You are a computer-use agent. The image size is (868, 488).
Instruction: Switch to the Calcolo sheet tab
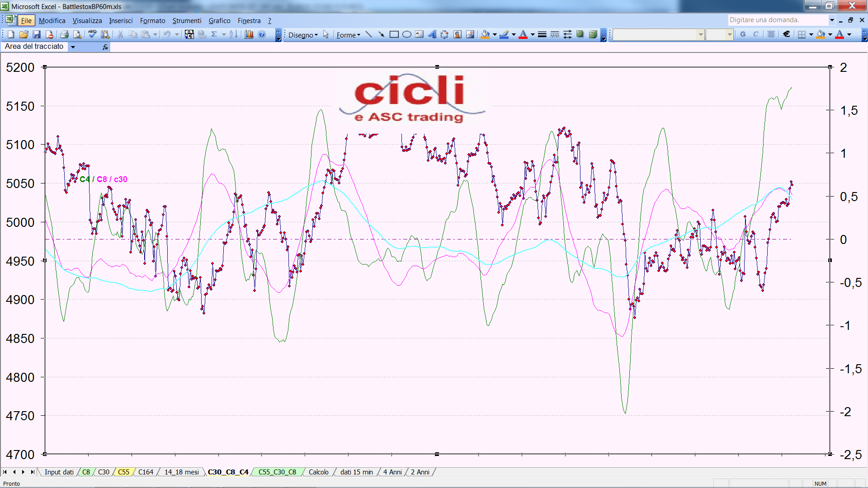(x=319, y=472)
